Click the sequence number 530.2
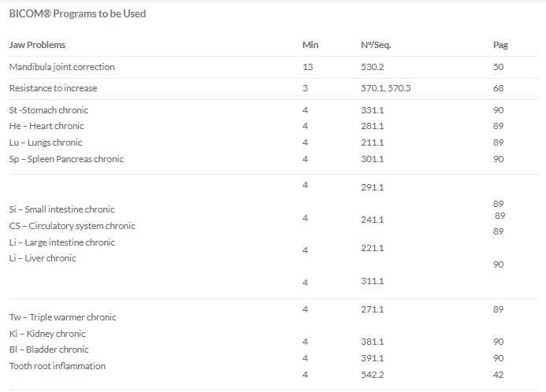This screenshot has height=392, width=546. coord(372,67)
